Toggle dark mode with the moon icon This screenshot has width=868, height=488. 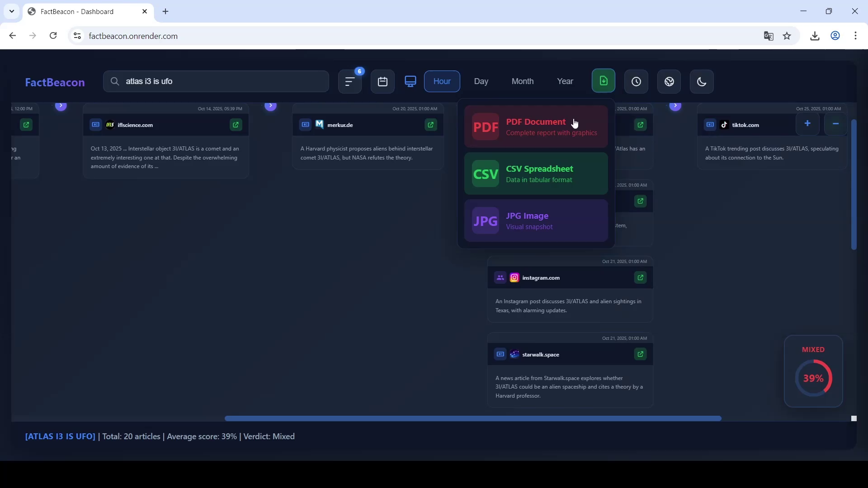click(702, 82)
